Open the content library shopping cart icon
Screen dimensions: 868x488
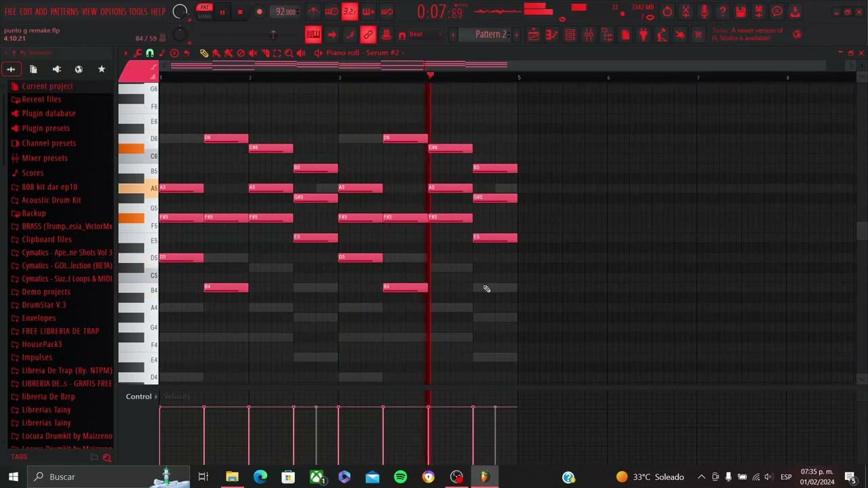pos(698,35)
